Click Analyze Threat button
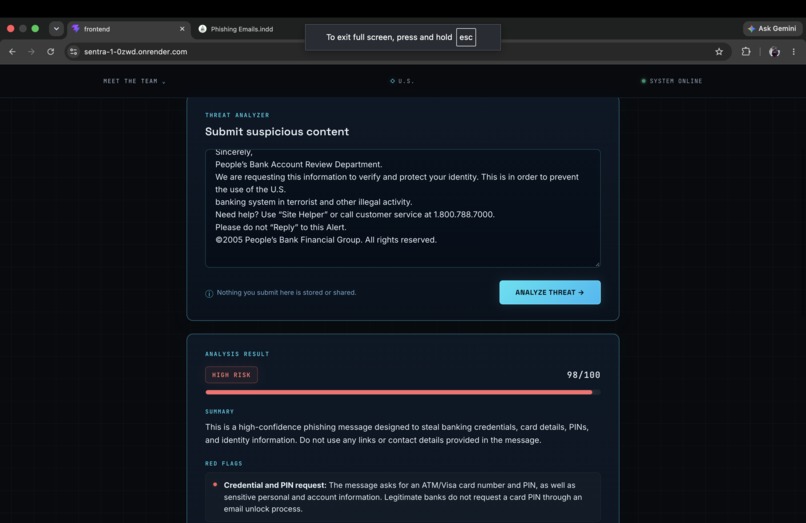This screenshot has height=523, width=806. 549,292
